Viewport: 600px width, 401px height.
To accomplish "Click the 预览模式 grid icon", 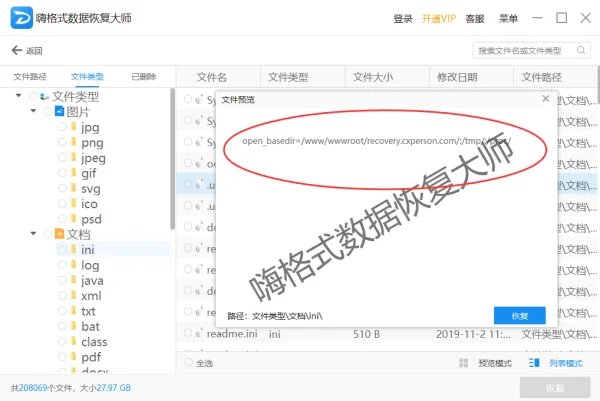I will pos(463,363).
